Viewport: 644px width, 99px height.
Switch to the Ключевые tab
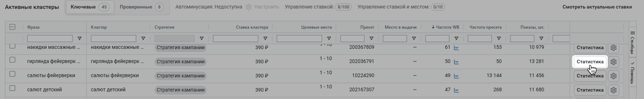point(90,7)
